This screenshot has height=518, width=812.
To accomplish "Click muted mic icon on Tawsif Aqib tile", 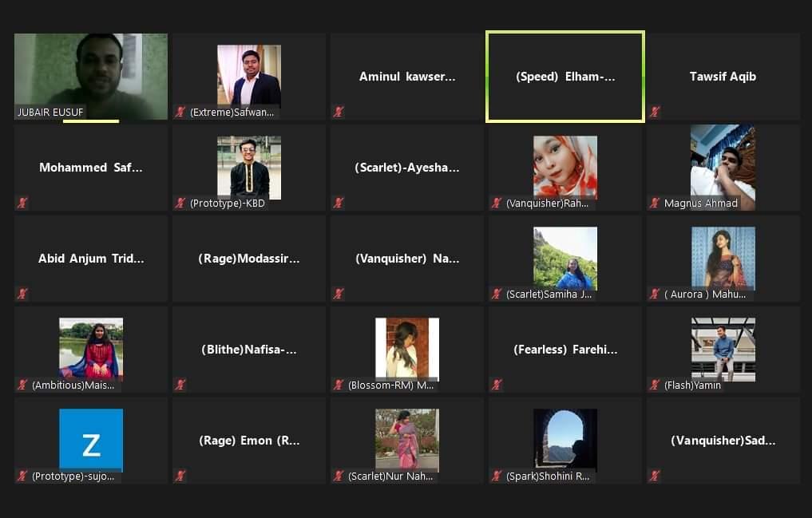I will point(655,112).
